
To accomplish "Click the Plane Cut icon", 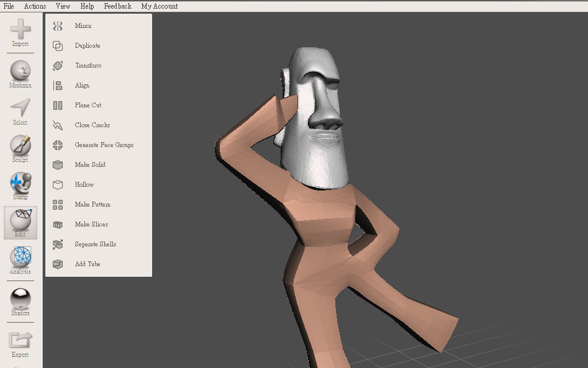I will 58,105.
